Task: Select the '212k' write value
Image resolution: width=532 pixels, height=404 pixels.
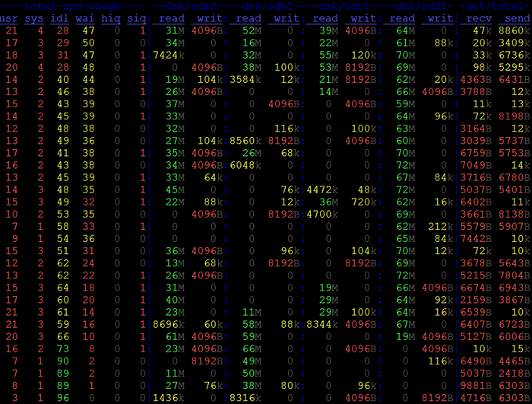Action: click(441, 226)
